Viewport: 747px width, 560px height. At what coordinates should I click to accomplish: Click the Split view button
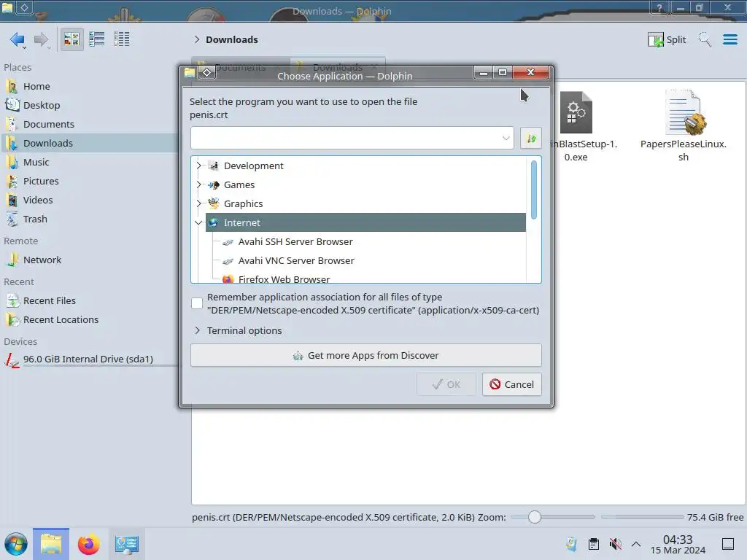click(667, 39)
